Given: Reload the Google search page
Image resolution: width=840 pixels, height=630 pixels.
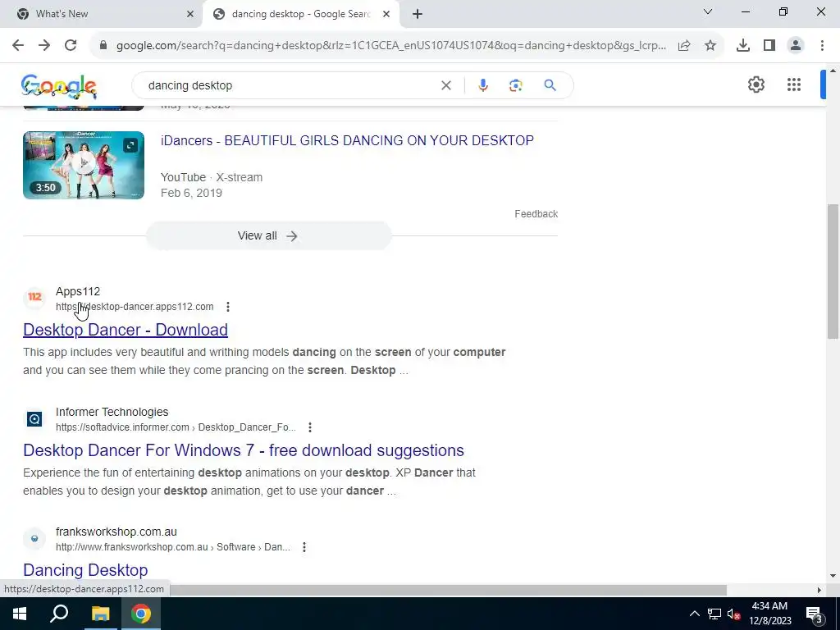Looking at the screenshot, I should click(71, 46).
